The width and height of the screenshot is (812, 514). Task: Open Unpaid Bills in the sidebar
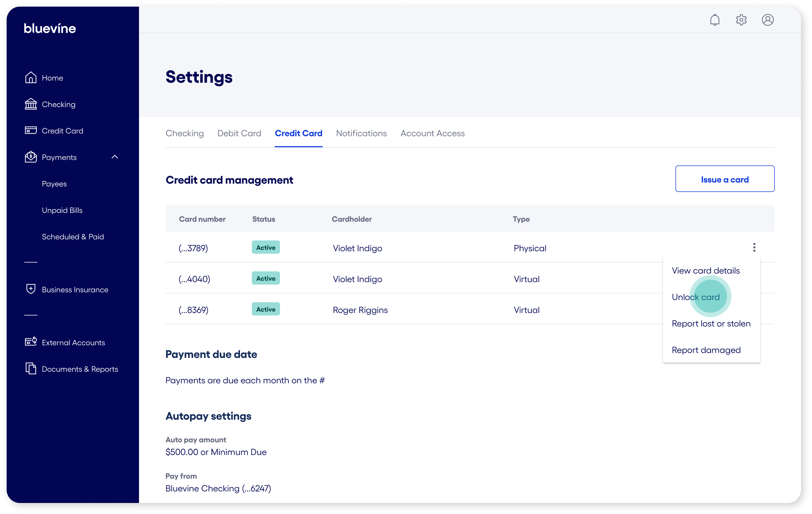click(x=62, y=210)
